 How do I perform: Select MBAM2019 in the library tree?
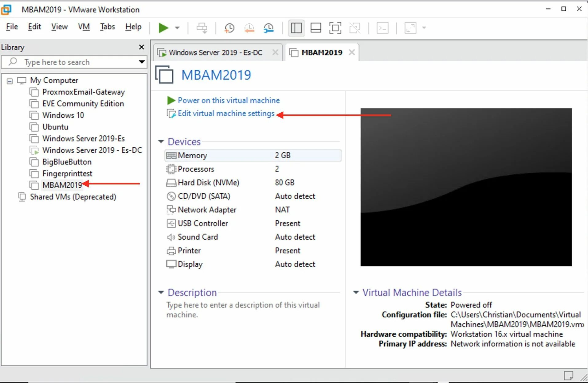pos(62,185)
